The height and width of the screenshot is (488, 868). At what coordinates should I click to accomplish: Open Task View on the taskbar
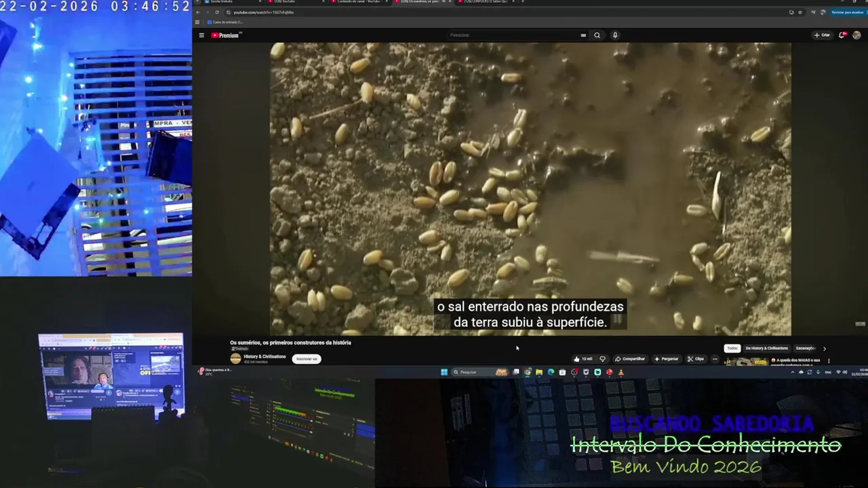point(516,372)
